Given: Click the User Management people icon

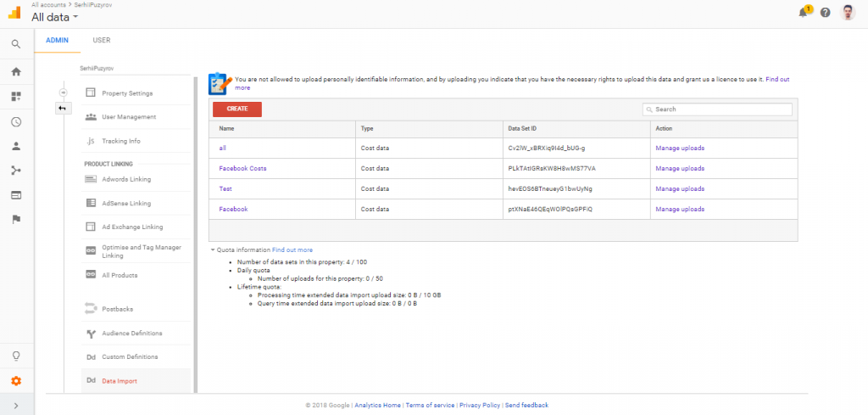Looking at the screenshot, I should pyautogui.click(x=91, y=117).
